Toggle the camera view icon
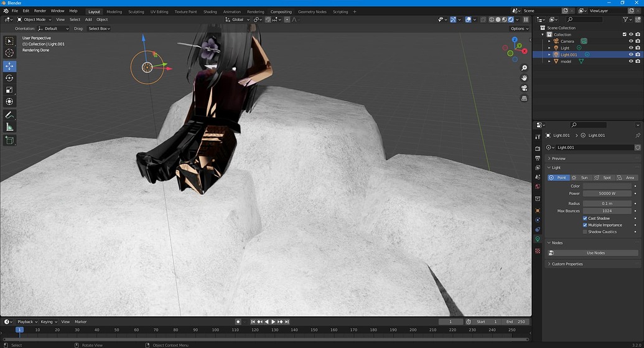The height and width of the screenshot is (348, 644). (x=524, y=88)
